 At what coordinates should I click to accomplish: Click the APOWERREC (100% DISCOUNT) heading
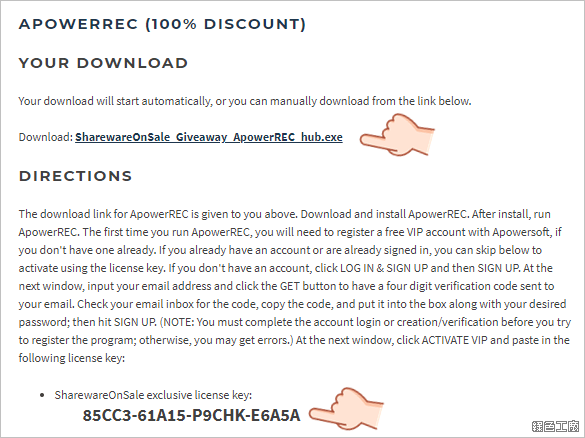pyautogui.click(x=162, y=24)
